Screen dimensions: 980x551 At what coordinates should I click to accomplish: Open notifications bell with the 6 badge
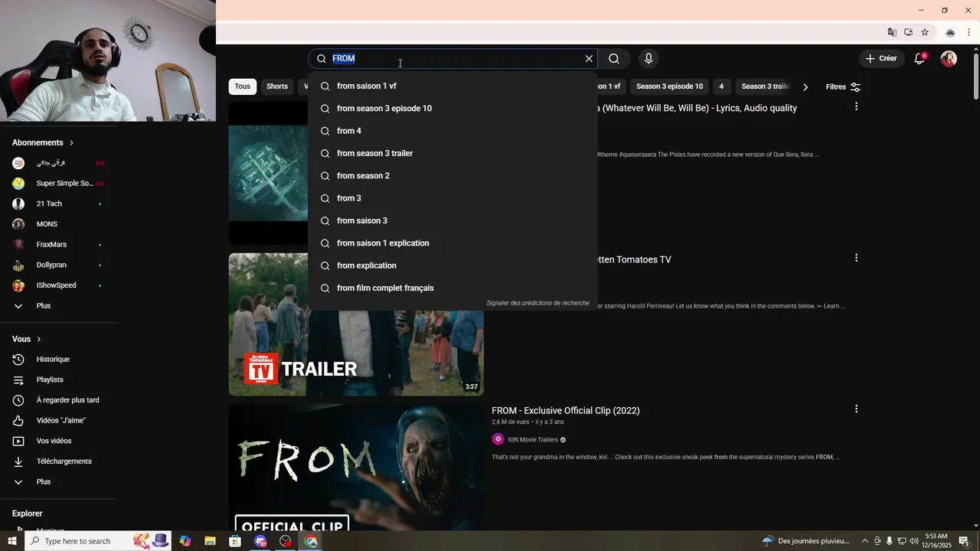point(920,59)
